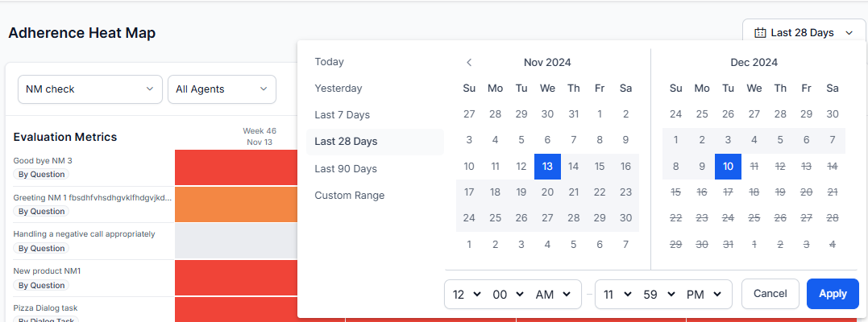The width and height of the screenshot is (868, 322).
Task: Click the calendar icon in date range button
Action: [760, 33]
